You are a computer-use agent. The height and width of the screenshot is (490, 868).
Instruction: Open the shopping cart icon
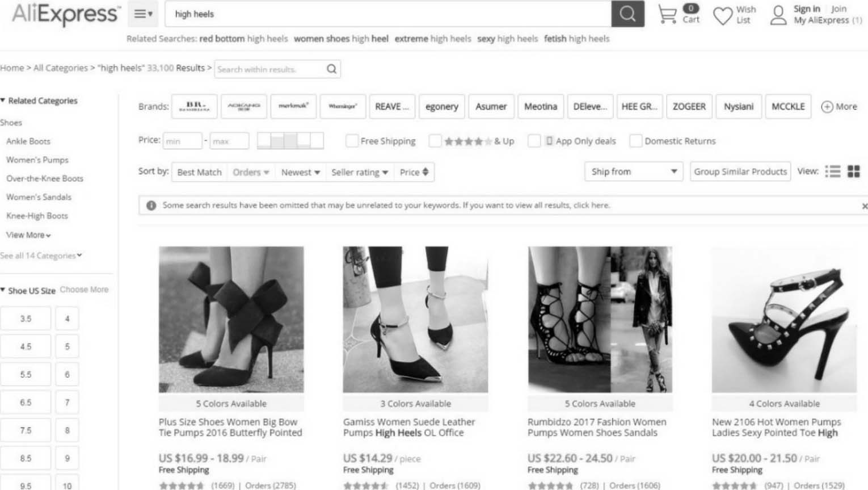(x=667, y=14)
